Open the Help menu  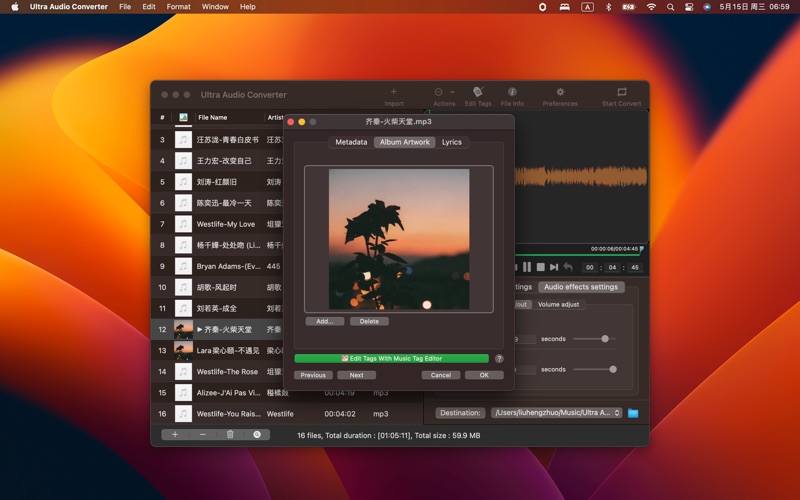click(x=247, y=7)
